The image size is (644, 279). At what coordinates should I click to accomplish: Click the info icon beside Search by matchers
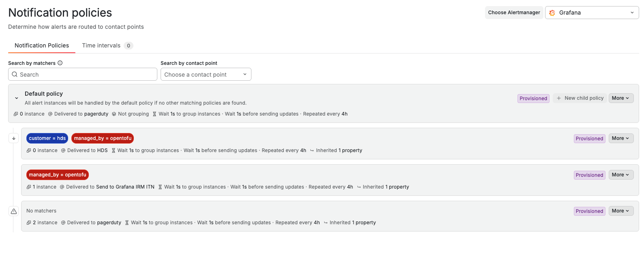point(60,63)
